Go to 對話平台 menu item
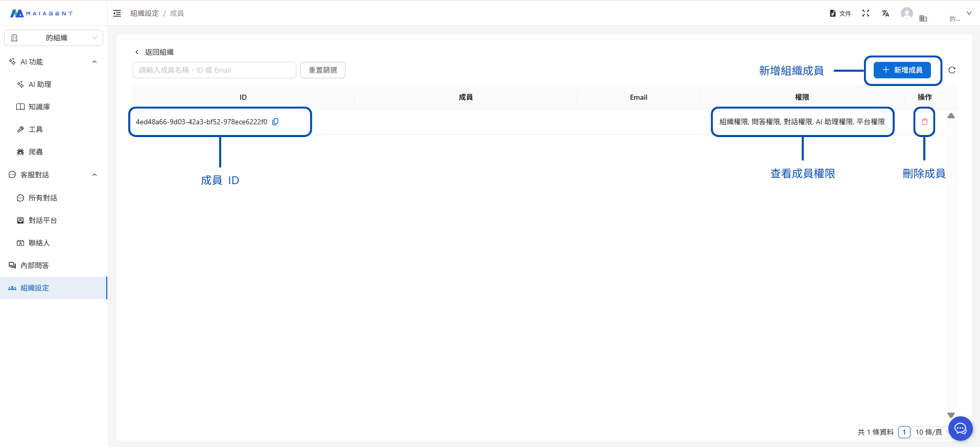This screenshot has height=447, width=980. (x=43, y=220)
